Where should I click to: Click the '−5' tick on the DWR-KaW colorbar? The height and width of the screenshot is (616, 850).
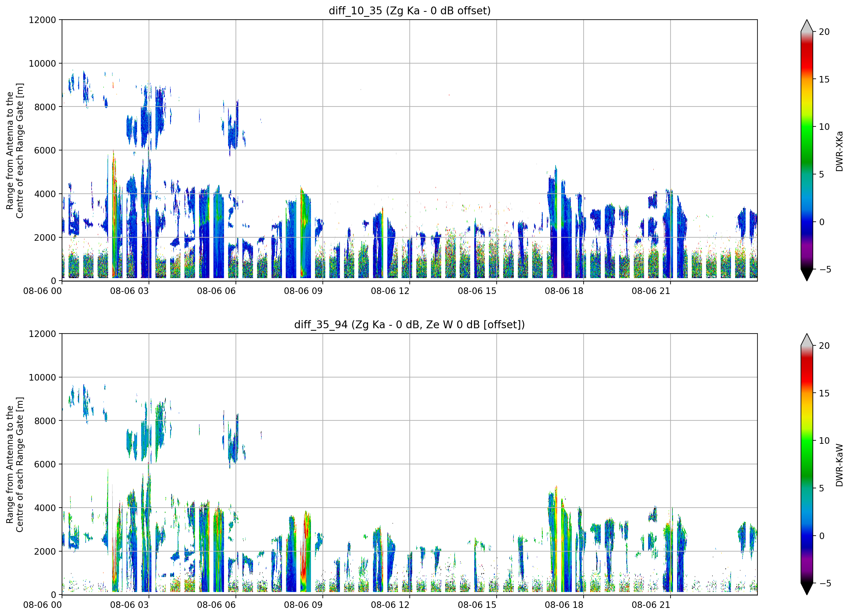coord(825,583)
